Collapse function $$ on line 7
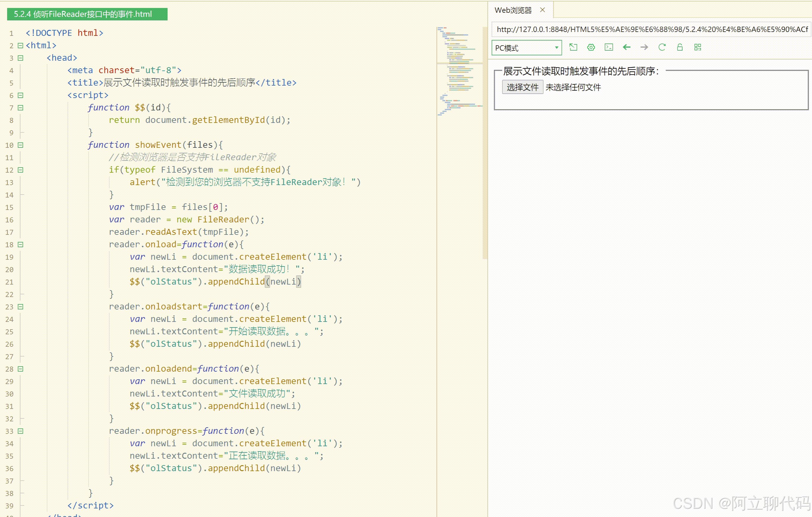Image resolution: width=812 pixels, height=517 pixels. [x=20, y=108]
